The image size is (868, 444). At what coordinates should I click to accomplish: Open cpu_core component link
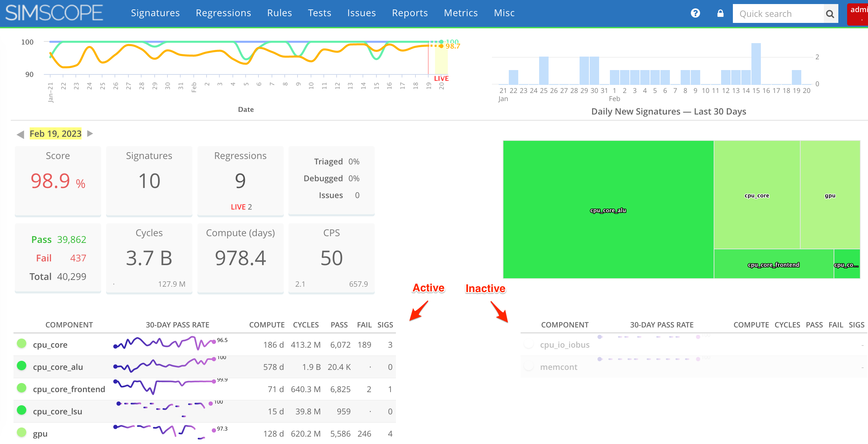point(50,345)
